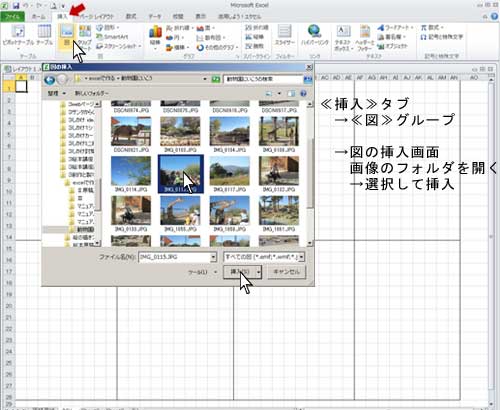Open the Other Charts (その他のグラフ) dropdown
Viewport: 500px width, 410px height.
[x=217, y=47]
